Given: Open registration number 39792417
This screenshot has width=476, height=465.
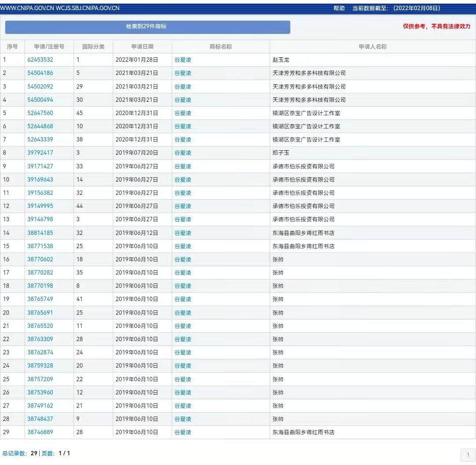Looking at the screenshot, I should coord(40,153).
